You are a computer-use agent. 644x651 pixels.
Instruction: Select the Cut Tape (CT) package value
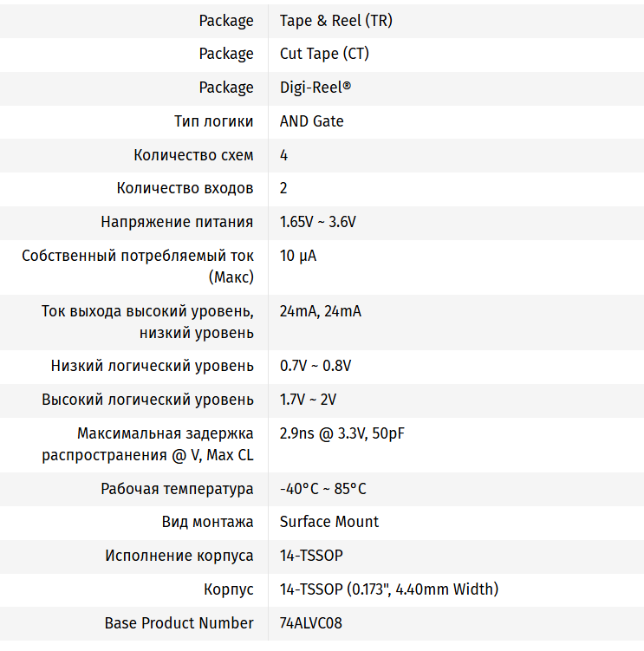click(x=324, y=54)
